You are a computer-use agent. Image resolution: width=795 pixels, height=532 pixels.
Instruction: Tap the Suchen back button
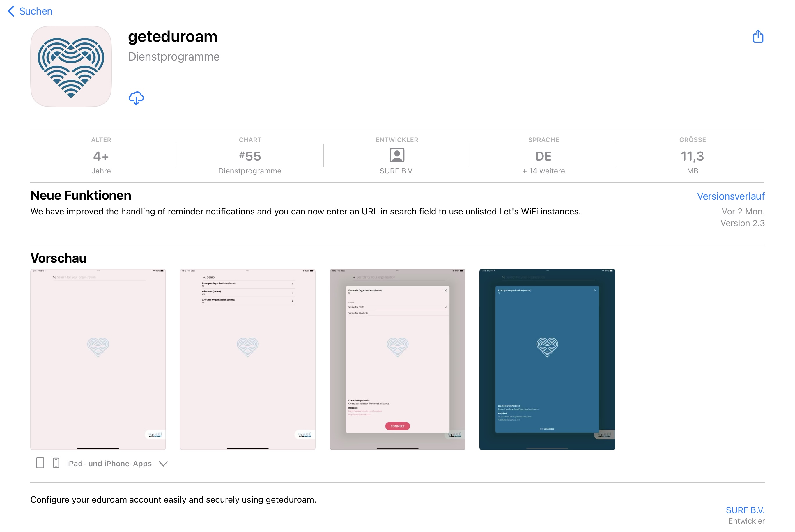[x=30, y=11]
